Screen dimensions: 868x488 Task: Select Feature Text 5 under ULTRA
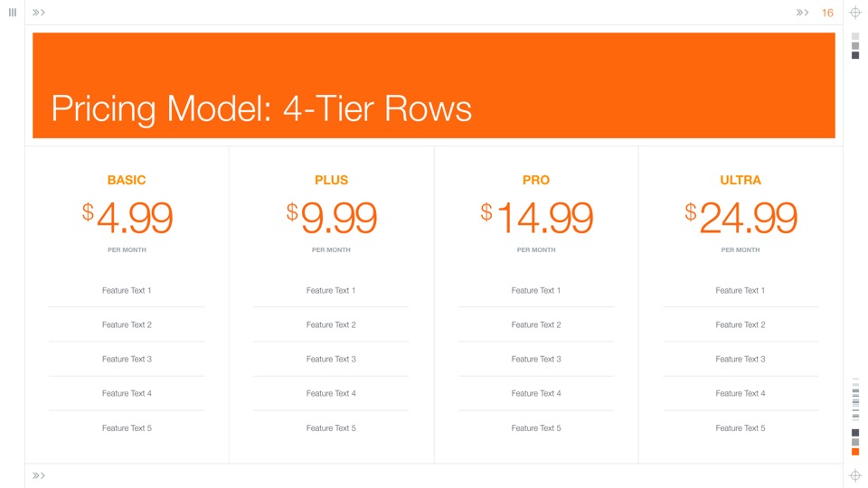pos(741,427)
